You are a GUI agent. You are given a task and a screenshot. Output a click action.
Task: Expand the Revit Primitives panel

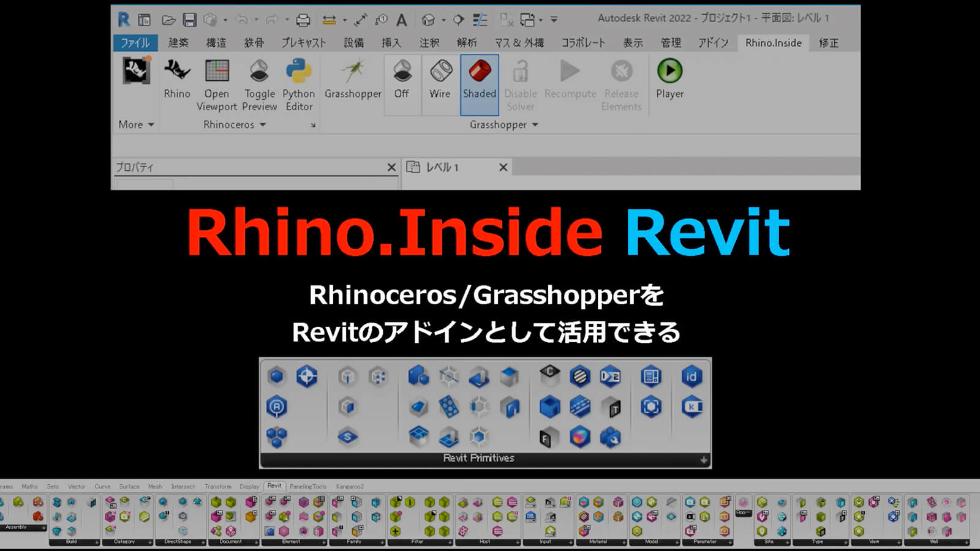(x=704, y=460)
